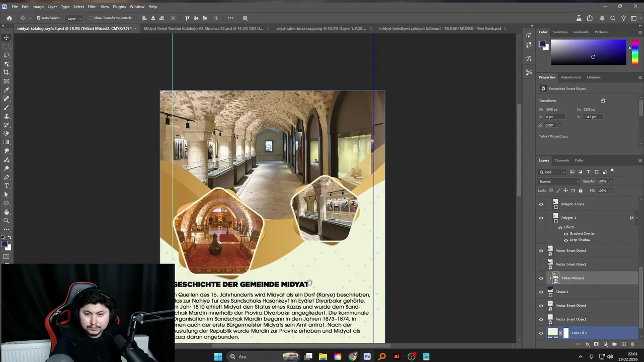Open the Auto-Select Layer dropdown
The height and width of the screenshot is (362, 644).
point(74,18)
